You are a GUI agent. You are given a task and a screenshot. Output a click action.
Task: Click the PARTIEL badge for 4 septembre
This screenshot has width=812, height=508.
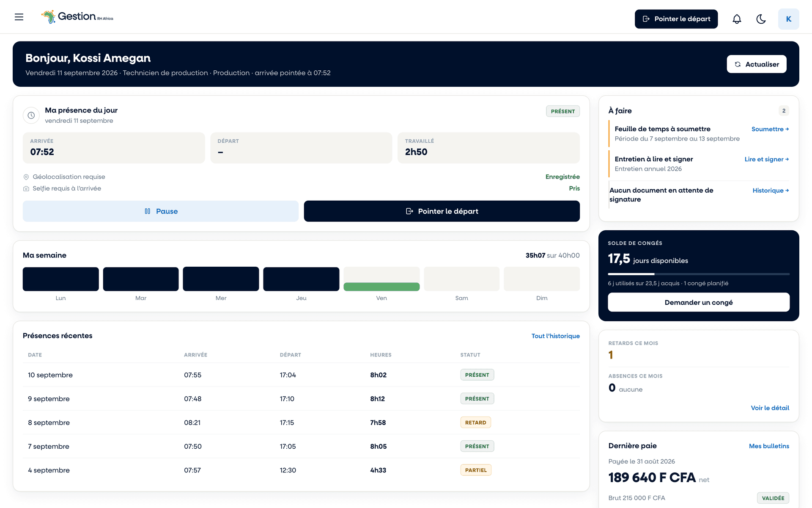[476, 470]
